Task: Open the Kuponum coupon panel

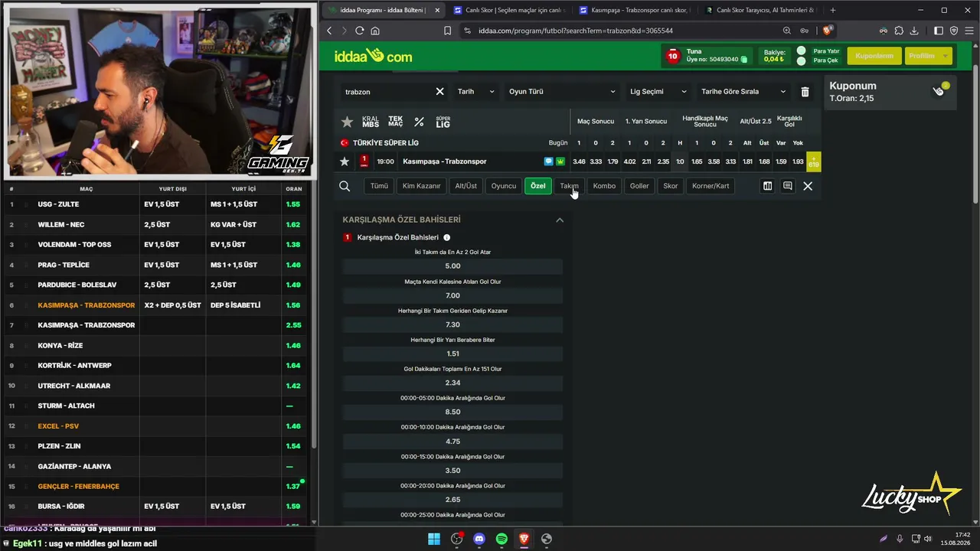Action: click(x=890, y=91)
